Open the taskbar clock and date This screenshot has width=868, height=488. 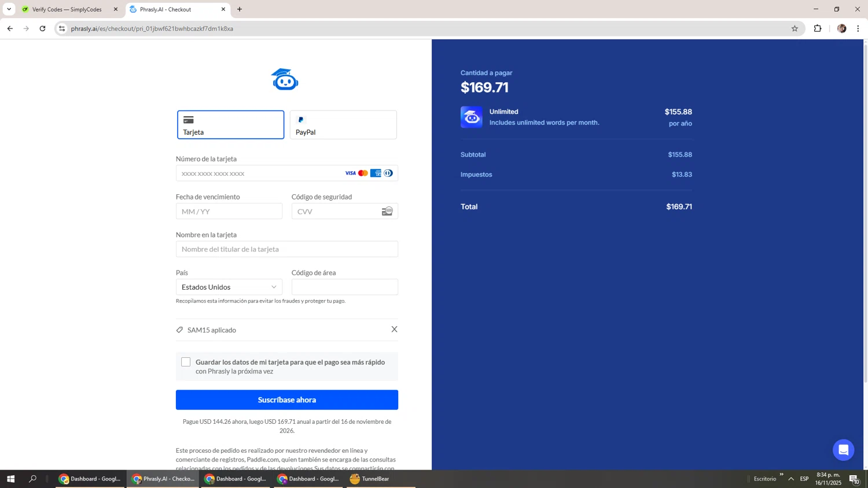[828, 479]
